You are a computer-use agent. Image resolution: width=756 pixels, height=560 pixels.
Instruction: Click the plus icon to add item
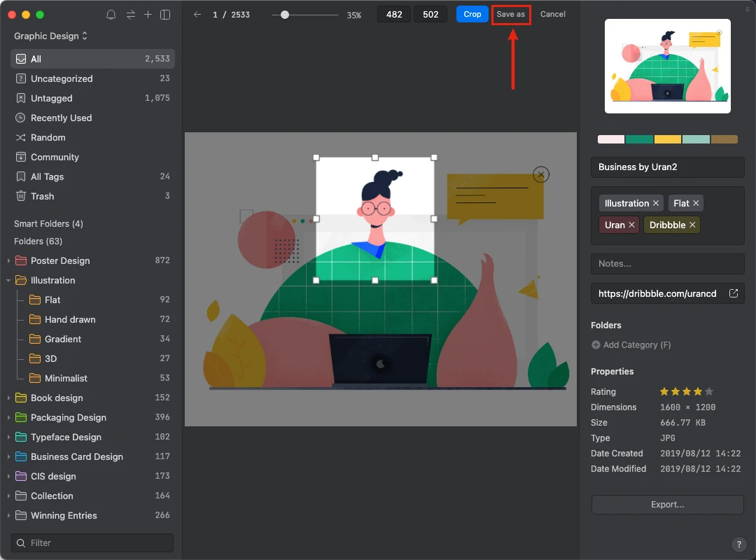click(x=148, y=15)
